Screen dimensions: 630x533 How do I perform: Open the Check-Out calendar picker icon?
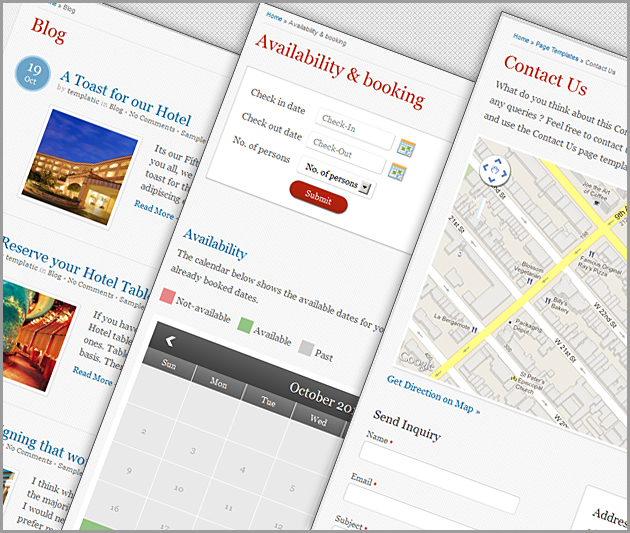tap(397, 172)
